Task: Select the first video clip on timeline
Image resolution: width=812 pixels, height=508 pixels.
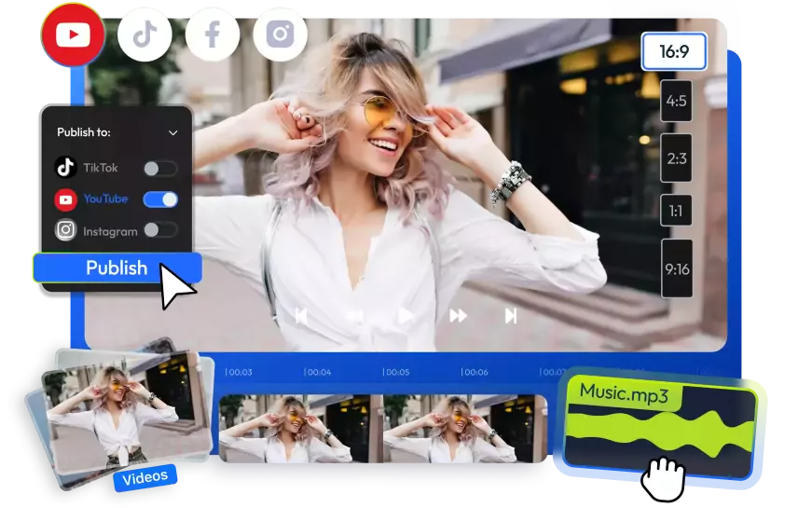Action: (301, 429)
